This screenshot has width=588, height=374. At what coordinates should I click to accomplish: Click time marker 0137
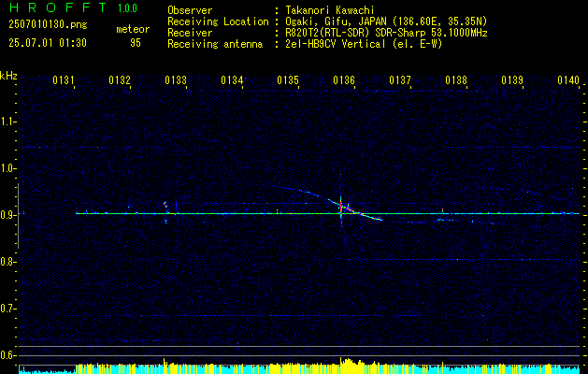click(x=400, y=80)
